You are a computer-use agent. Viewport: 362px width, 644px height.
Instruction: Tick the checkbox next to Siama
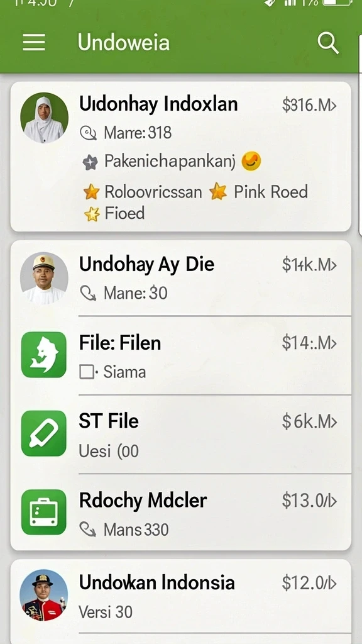(87, 372)
